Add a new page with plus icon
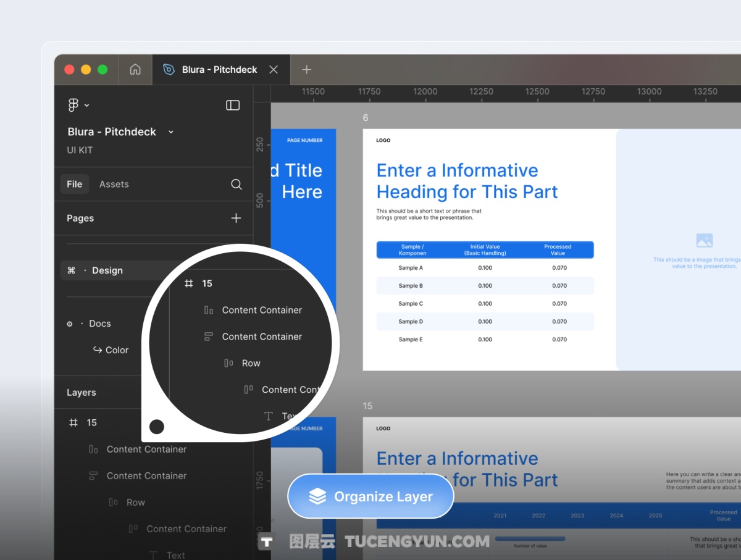741x560 pixels. [236, 218]
